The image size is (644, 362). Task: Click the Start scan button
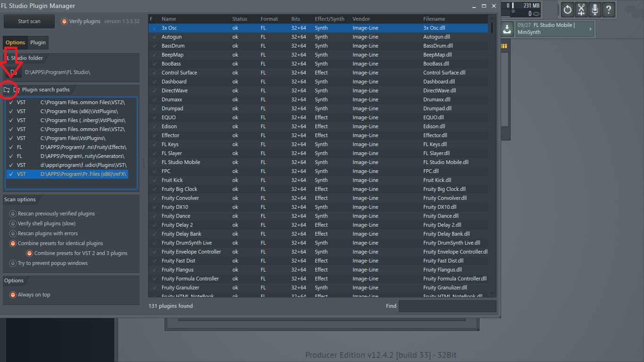click(x=29, y=21)
